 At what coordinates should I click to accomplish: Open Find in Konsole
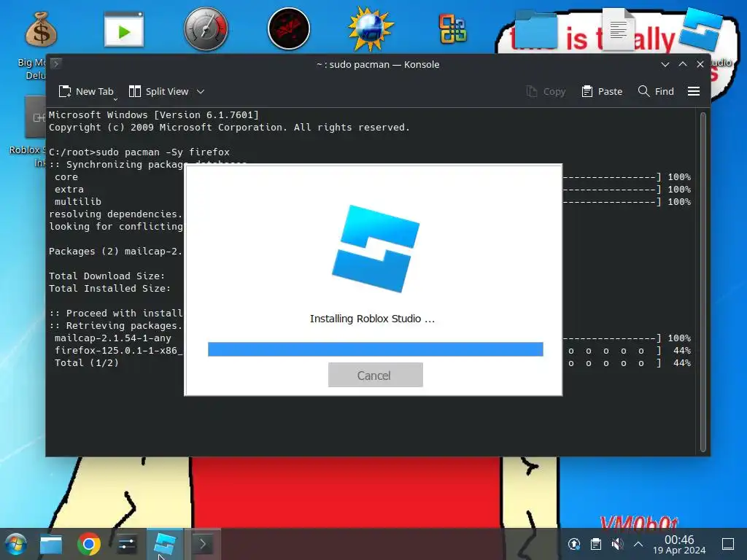click(x=656, y=91)
